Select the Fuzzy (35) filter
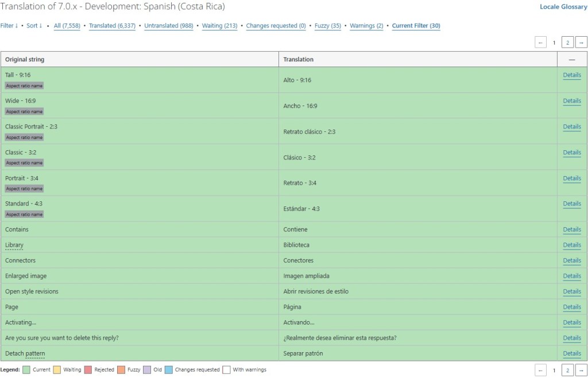This screenshot has height=378, width=588. coord(328,26)
